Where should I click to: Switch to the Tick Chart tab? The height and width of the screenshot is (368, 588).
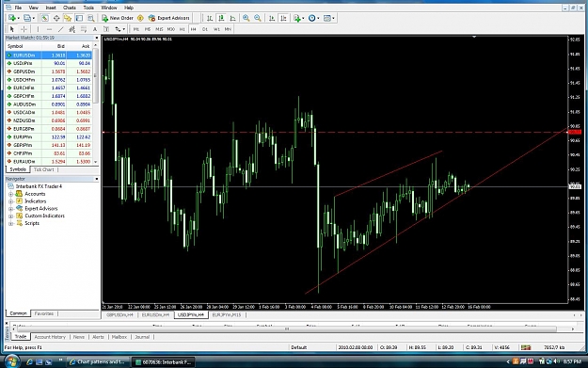[x=44, y=169]
